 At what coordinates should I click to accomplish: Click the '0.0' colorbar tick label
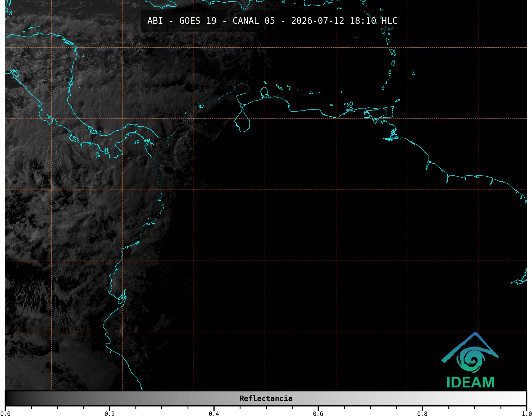tap(5, 414)
